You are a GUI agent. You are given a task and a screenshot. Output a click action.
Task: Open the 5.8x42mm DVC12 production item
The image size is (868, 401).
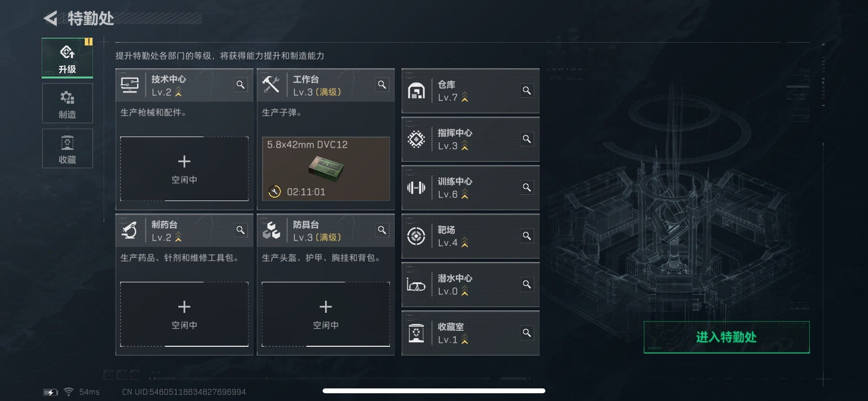[x=325, y=169]
